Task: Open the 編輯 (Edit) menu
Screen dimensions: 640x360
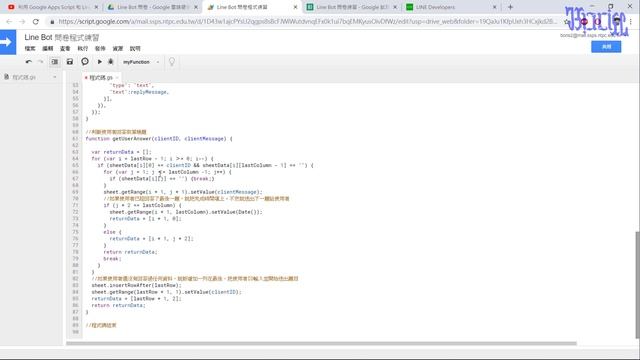Action: tap(48, 49)
